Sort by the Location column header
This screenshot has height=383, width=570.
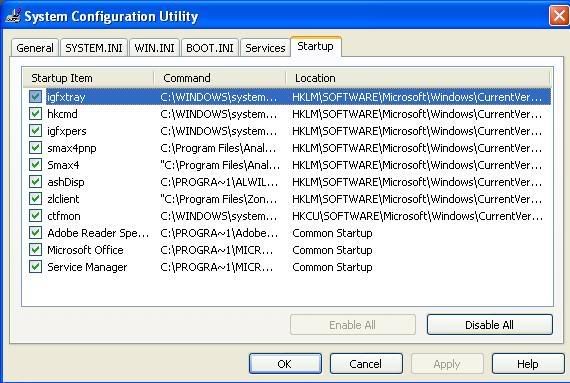(x=418, y=78)
